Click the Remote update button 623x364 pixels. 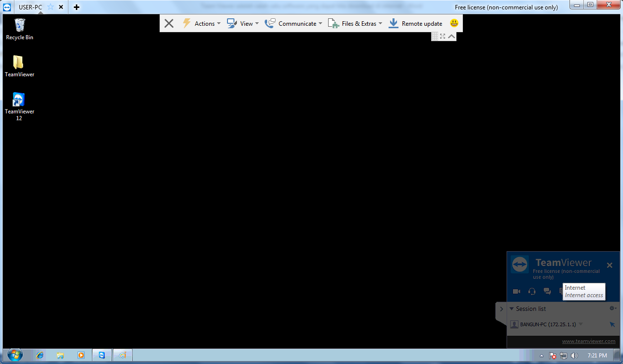tap(415, 23)
